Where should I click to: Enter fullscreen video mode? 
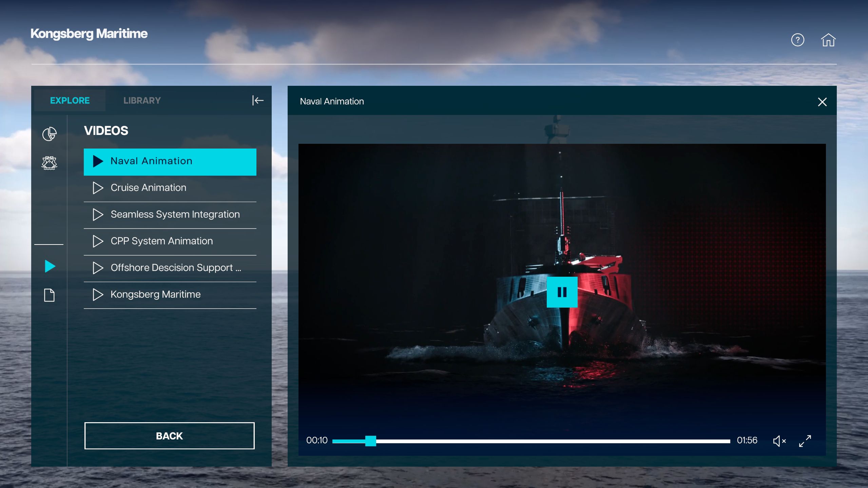point(805,441)
